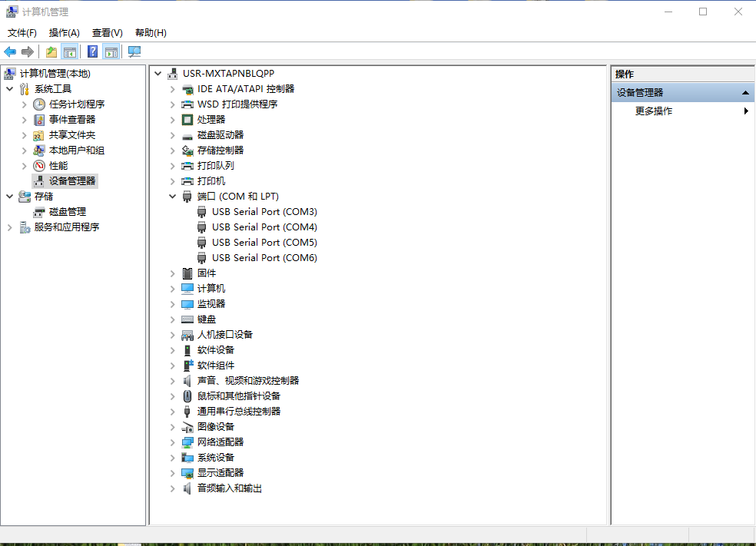
Task: Click the 监视器 monitor icon
Action: coord(187,304)
